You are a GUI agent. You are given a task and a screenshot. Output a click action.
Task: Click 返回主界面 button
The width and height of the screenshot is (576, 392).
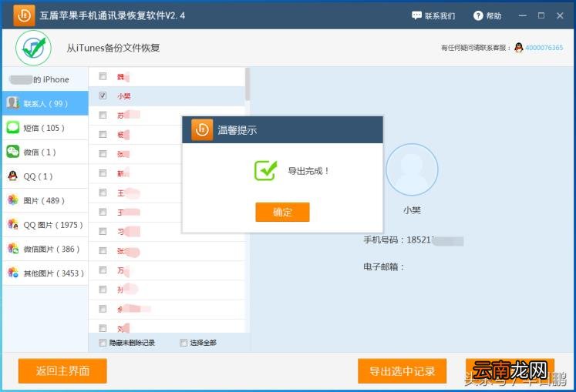click(62, 370)
